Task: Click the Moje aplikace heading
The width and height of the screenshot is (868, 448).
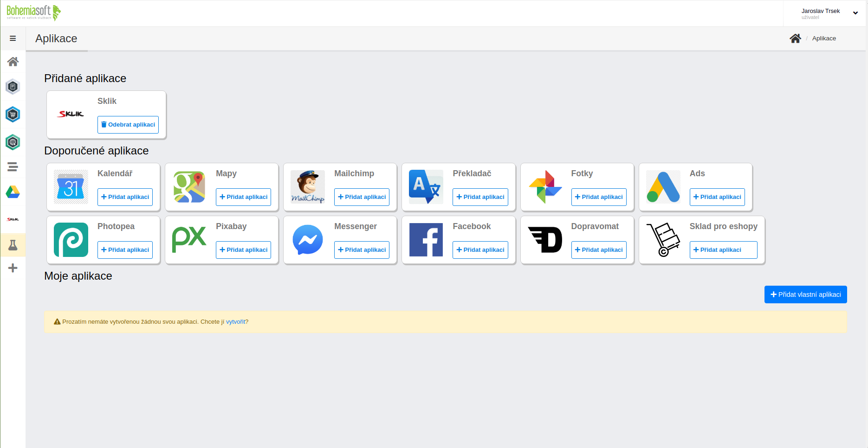Action: pos(78,276)
